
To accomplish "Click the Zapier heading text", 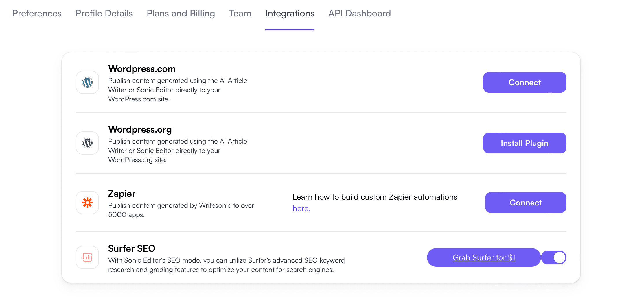I will (122, 194).
